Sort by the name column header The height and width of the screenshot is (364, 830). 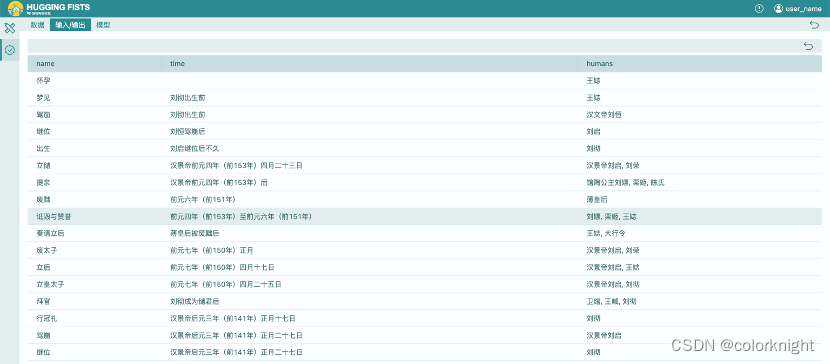click(x=46, y=63)
